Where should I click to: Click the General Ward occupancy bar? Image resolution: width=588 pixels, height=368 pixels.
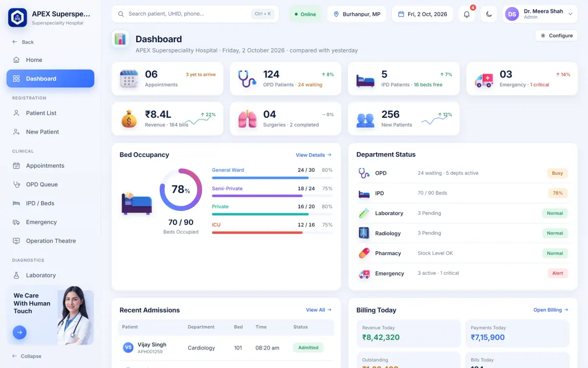point(272,178)
